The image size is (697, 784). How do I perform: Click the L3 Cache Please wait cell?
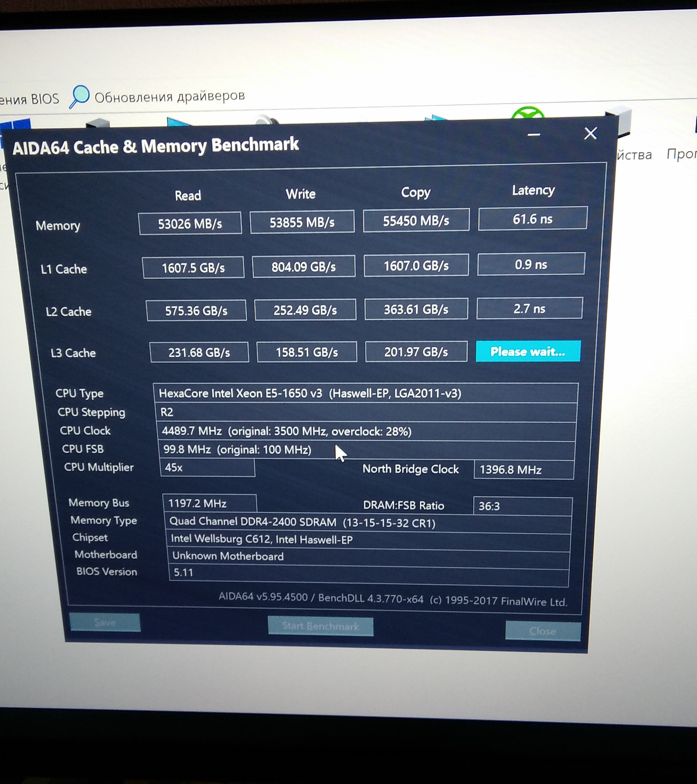(x=528, y=351)
